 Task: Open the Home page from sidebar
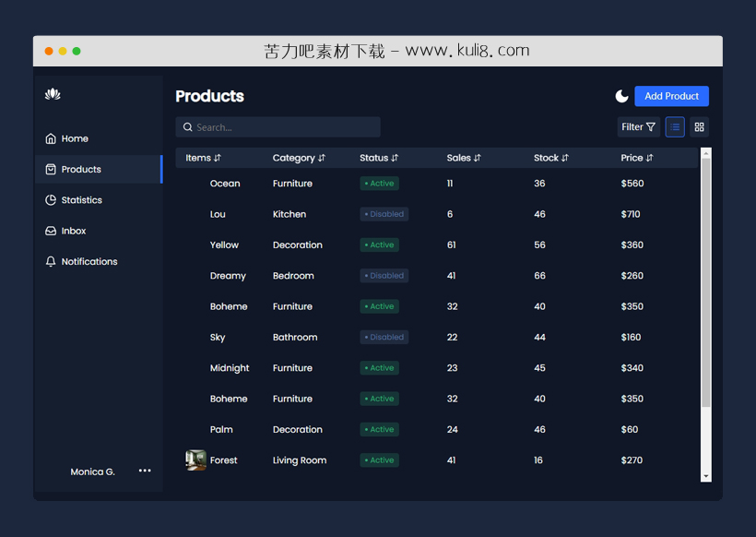coord(74,138)
